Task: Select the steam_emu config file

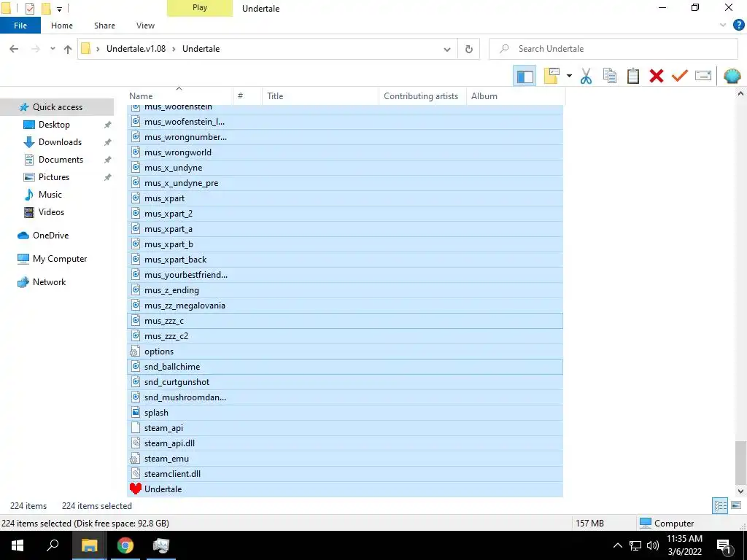Action: pyautogui.click(x=345, y=459)
